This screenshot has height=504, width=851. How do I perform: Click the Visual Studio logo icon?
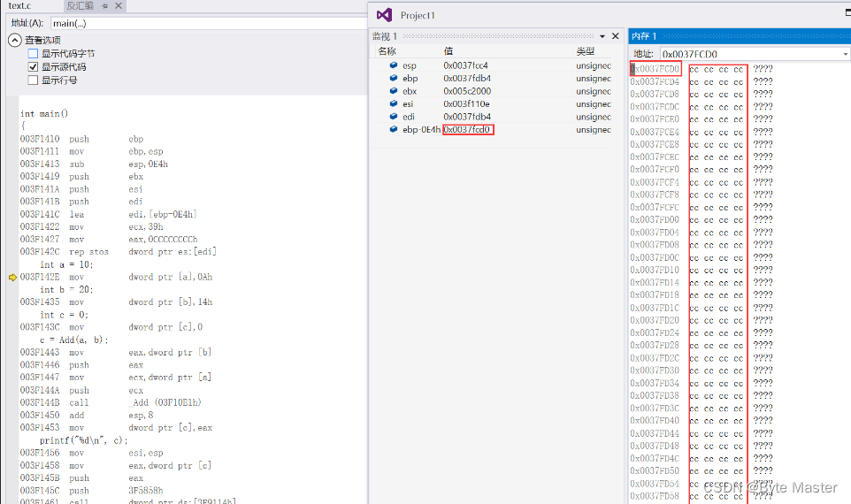tap(384, 15)
